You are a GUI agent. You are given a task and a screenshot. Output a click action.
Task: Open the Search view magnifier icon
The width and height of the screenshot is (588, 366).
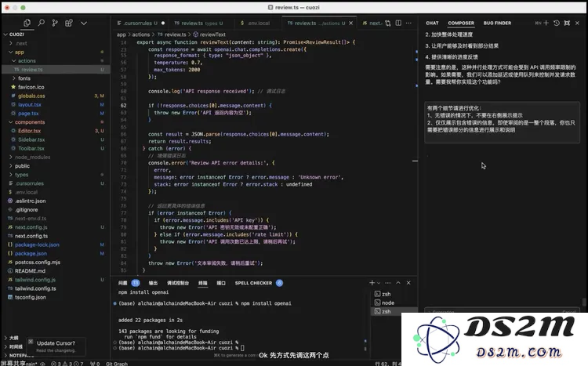coord(42,24)
